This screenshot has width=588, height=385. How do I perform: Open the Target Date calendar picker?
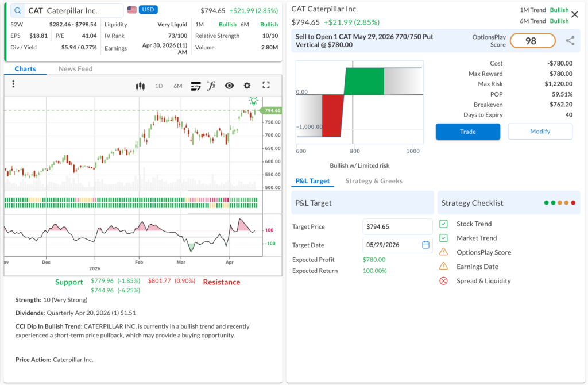click(x=425, y=245)
